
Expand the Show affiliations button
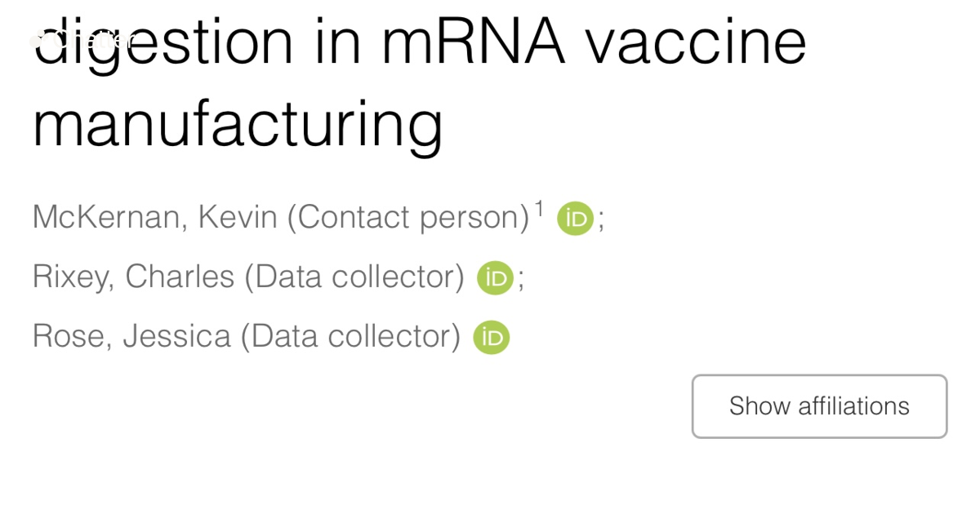tap(819, 406)
